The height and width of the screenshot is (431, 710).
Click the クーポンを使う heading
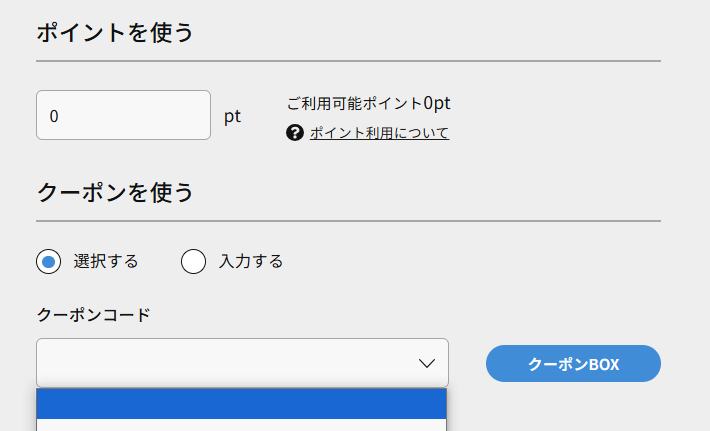(x=115, y=192)
